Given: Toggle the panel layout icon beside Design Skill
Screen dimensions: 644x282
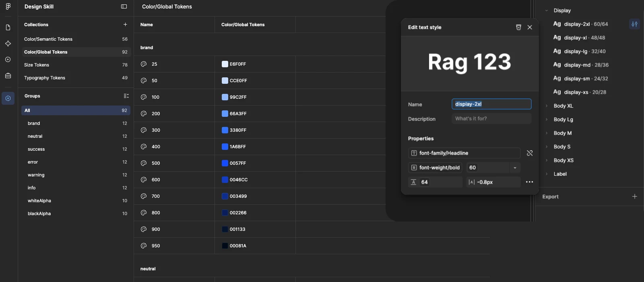Looking at the screenshot, I should [124, 6].
